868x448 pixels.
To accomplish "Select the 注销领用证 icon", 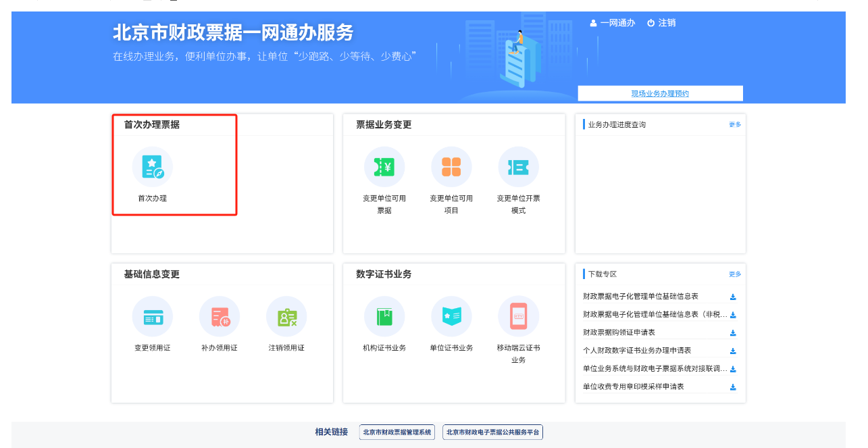I will 286,316.
